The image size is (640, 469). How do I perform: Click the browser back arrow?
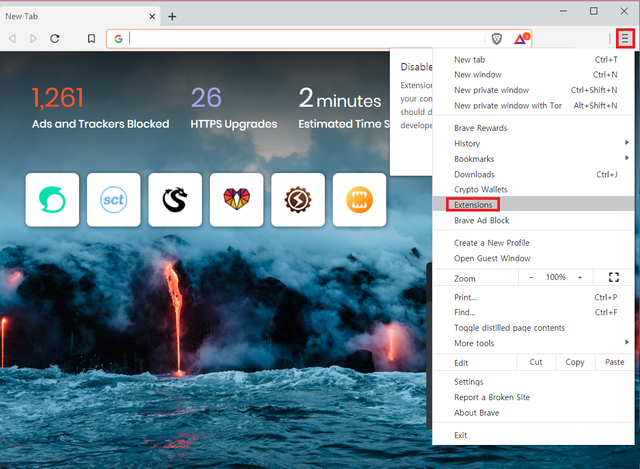pos(12,39)
